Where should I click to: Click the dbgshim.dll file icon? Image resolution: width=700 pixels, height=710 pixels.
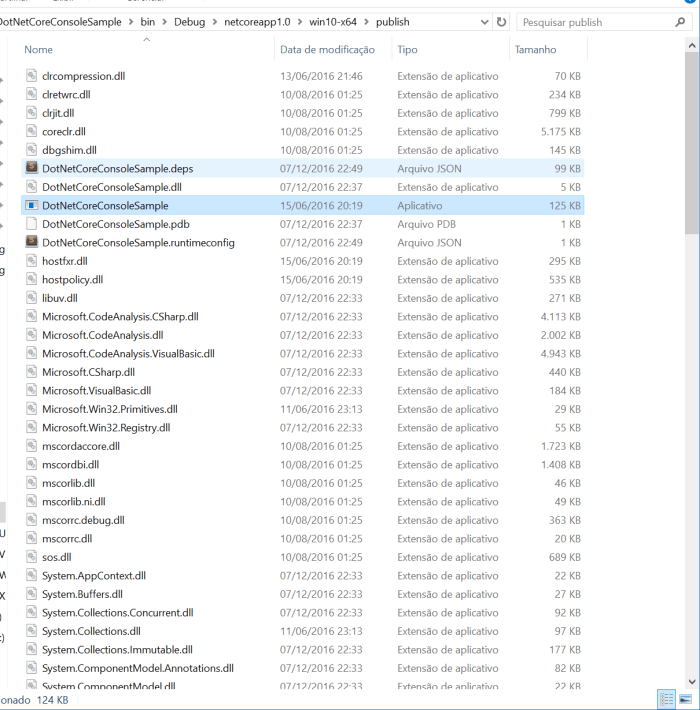point(31,150)
